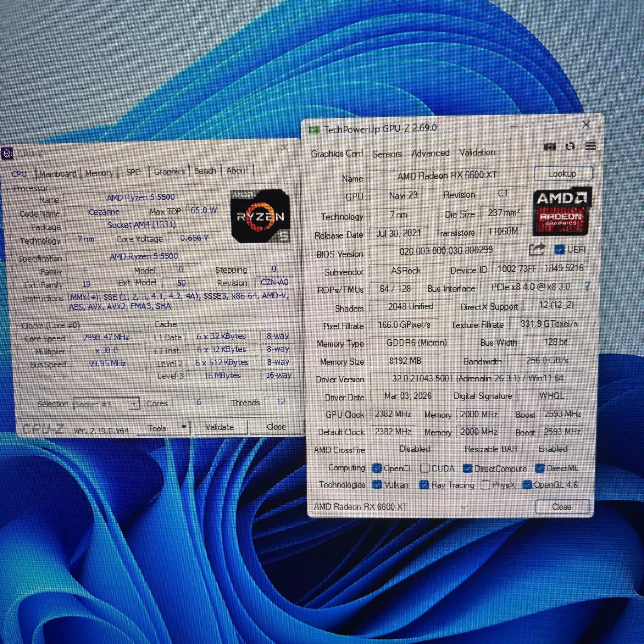
Task: Toggle the Ray Tracing checkbox
Action: tap(424, 485)
